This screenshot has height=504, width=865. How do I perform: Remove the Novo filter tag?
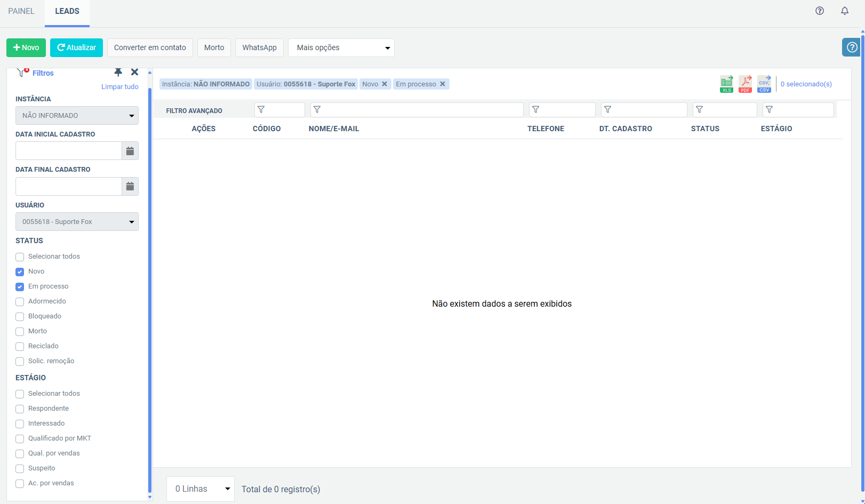385,84
